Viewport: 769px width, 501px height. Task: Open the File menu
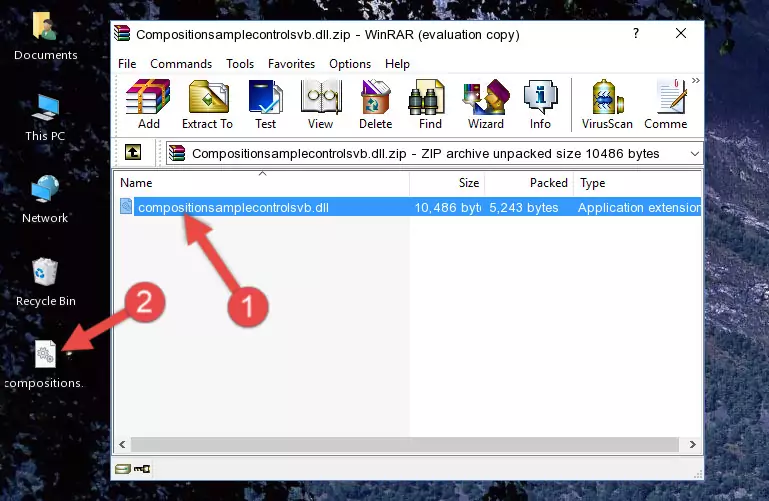tap(127, 64)
